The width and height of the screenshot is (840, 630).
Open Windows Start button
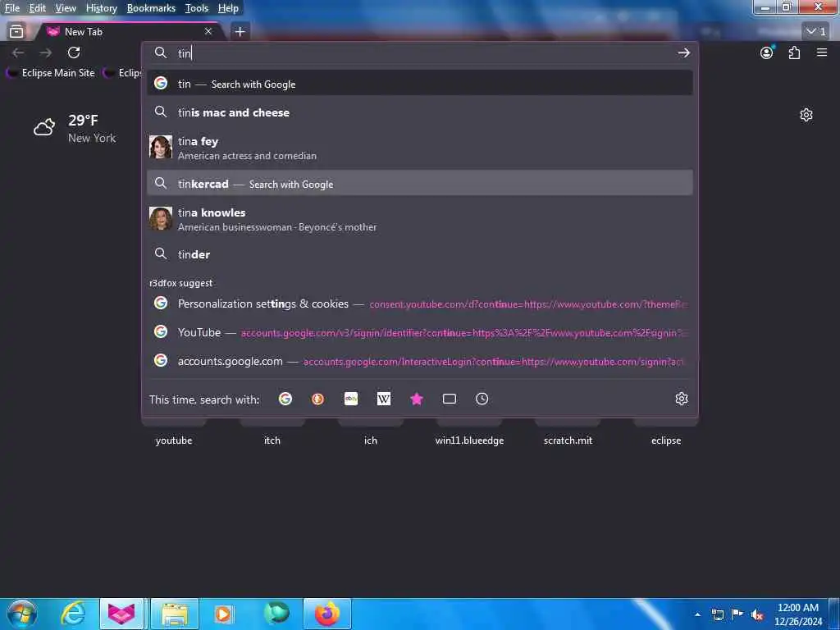pos(22,614)
